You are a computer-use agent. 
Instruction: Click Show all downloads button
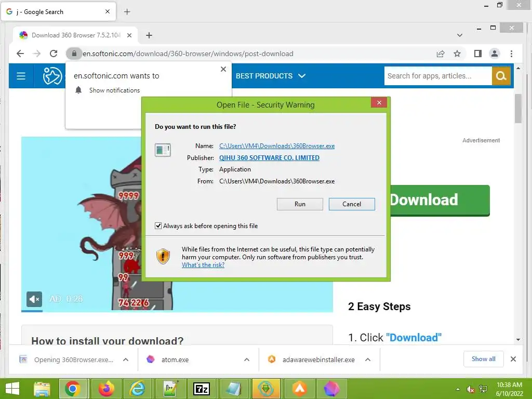(x=483, y=359)
